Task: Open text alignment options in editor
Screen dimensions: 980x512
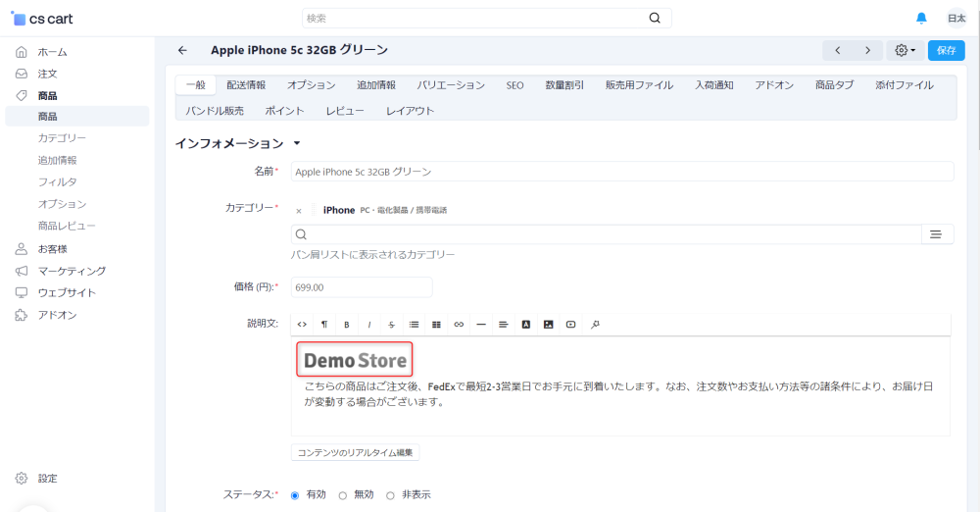Action: point(503,325)
